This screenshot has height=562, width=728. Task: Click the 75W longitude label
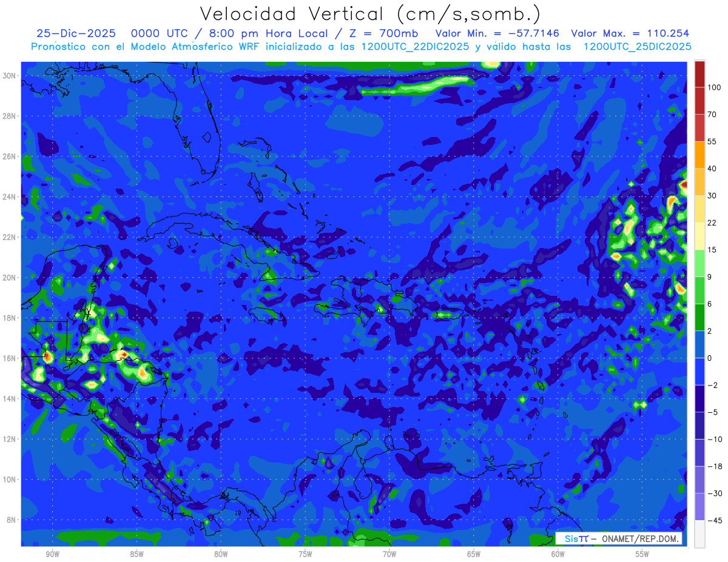point(305,554)
